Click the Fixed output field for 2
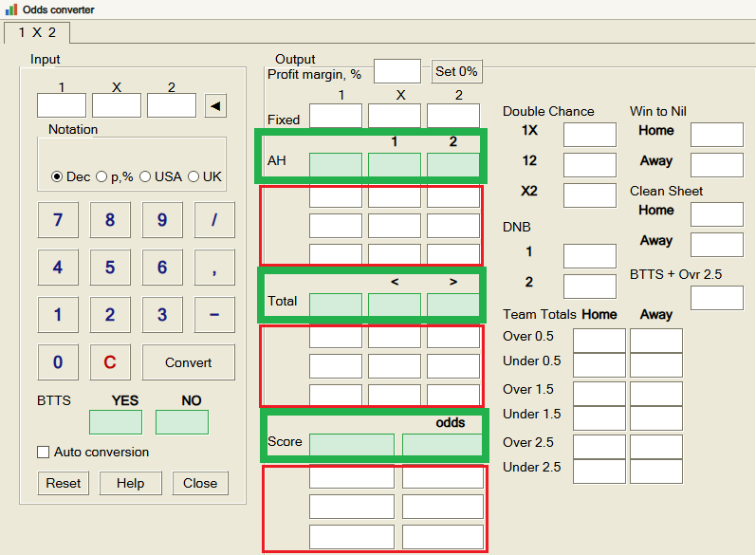 point(453,116)
